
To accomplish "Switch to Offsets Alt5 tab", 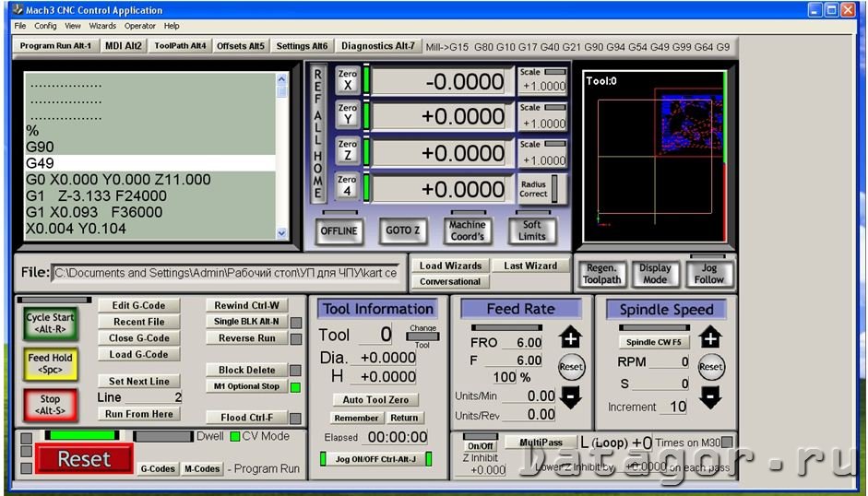I will tap(241, 46).
